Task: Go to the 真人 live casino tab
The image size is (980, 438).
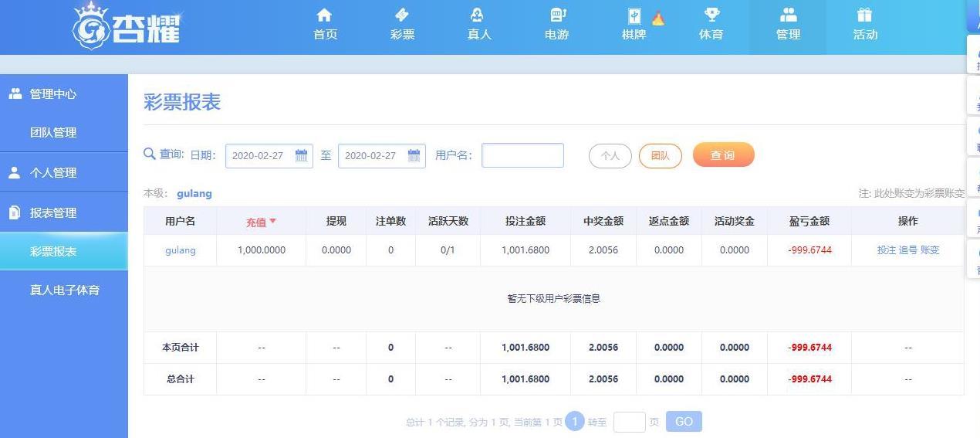Action: [479, 25]
